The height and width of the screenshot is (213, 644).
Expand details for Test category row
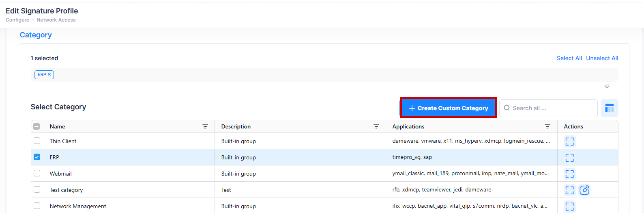coord(569,190)
